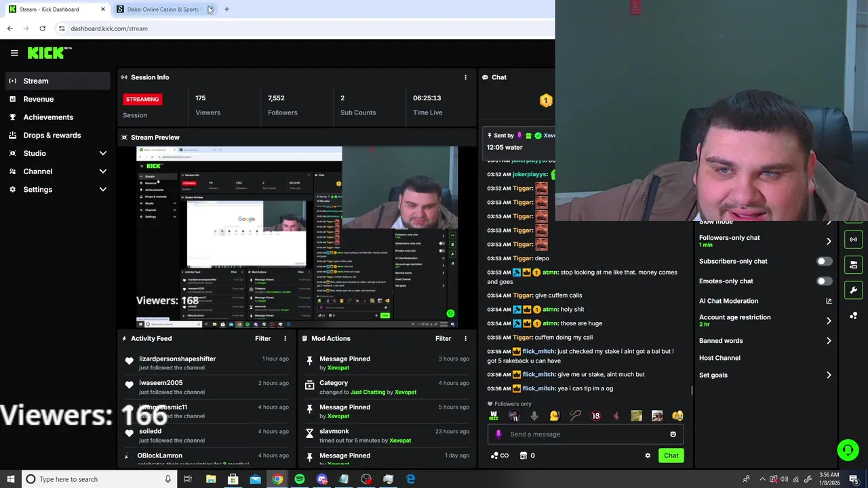The width and height of the screenshot is (868, 488).
Task: Click the Windows Start button
Action: click(x=10, y=479)
